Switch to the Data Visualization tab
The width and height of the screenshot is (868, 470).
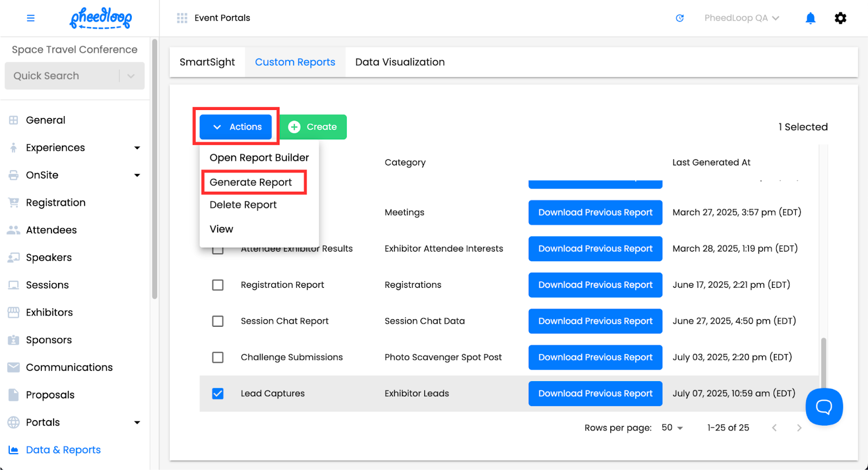(x=400, y=62)
